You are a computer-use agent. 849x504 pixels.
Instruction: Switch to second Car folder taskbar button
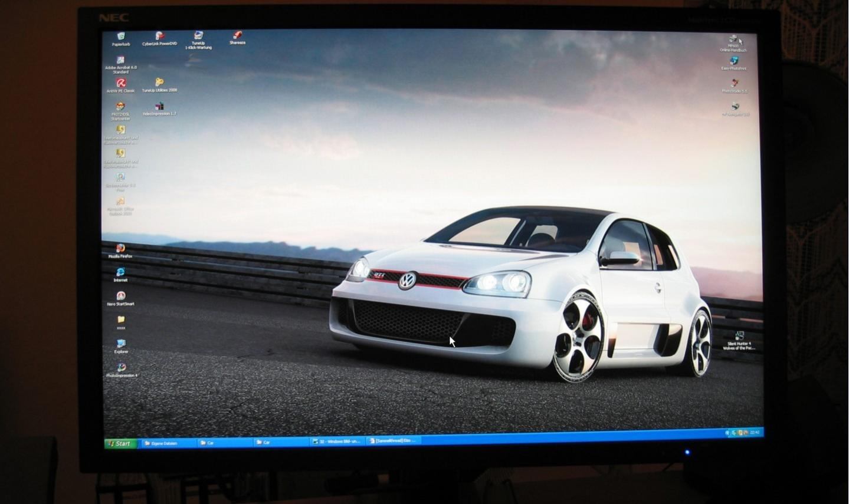click(x=280, y=442)
